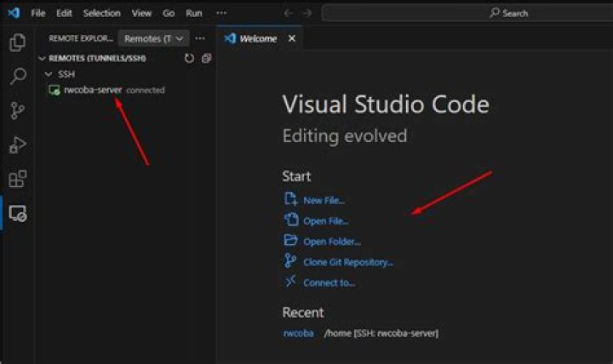Screen dimensions: 613x364
Task: Click the rwcoba-server connected host icon
Action: (x=54, y=90)
